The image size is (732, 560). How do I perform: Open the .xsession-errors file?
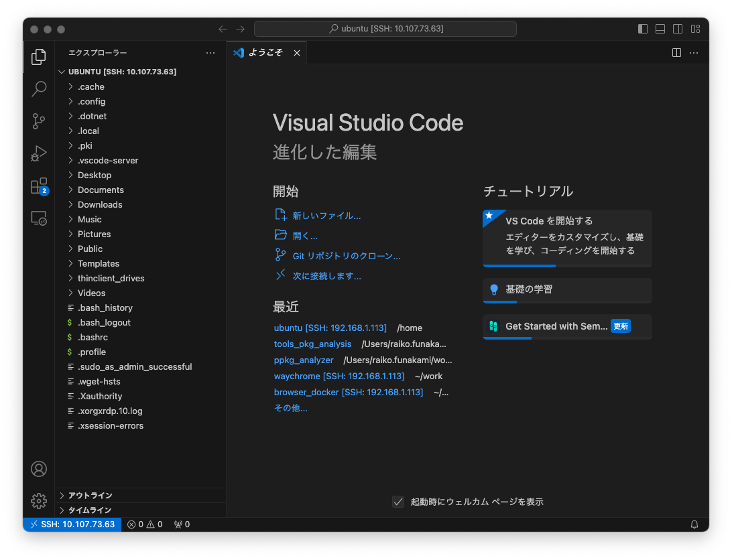pyautogui.click(x=140, y=425)
